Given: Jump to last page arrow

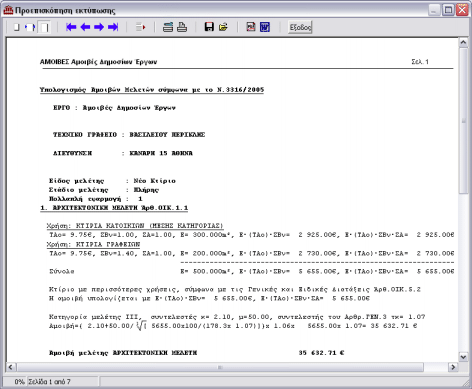Looking at the screenshot, I should [x=113, y=27].
